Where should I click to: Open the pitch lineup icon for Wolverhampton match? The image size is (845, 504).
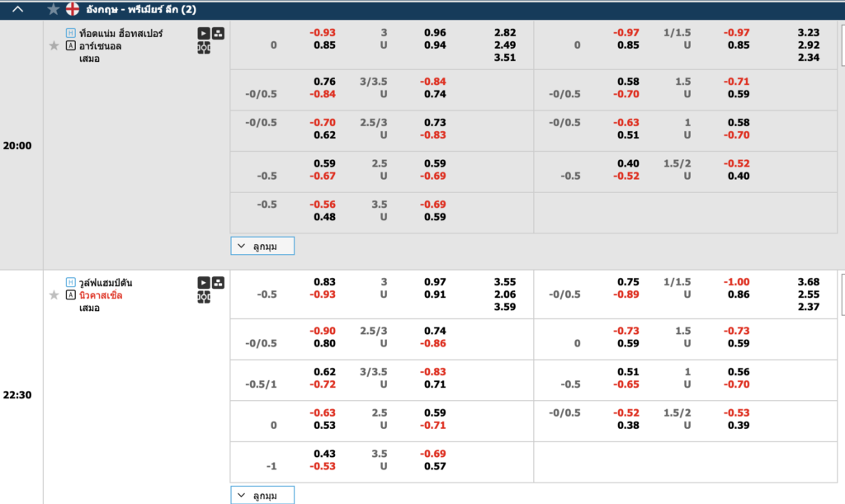point(204,297)
